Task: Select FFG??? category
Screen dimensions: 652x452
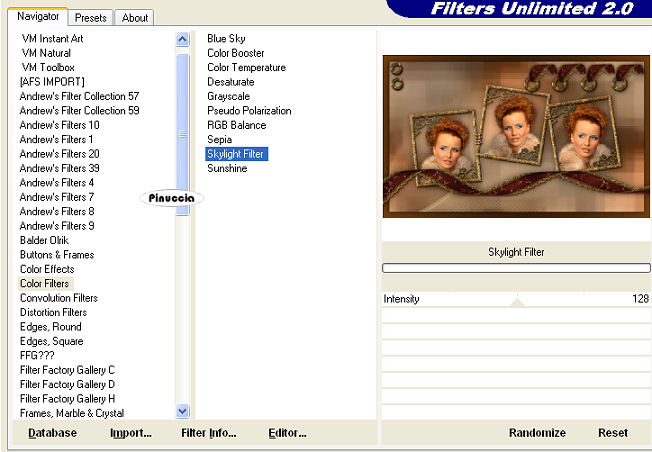Action: pyautogui.click(x=37, y=356)
